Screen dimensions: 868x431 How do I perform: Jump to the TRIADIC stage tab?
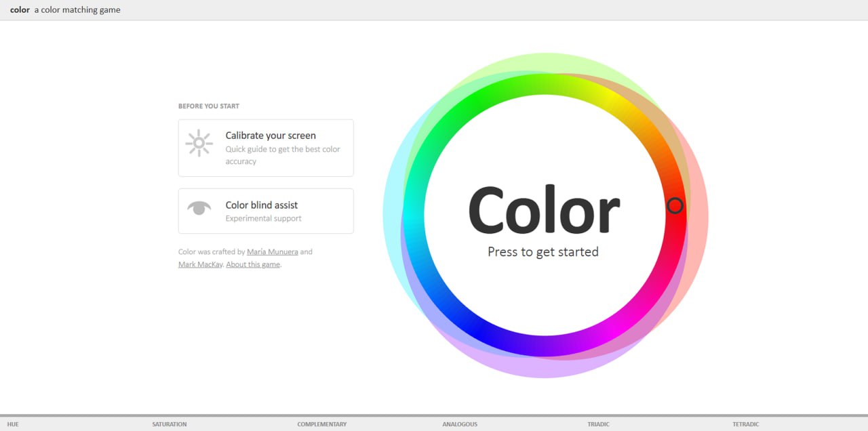[598, 424]
